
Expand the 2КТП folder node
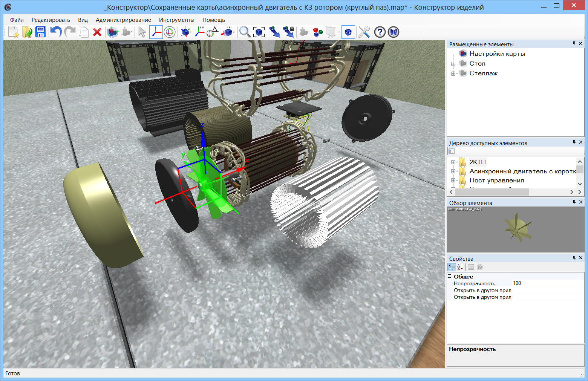click(x=453, y=162)
